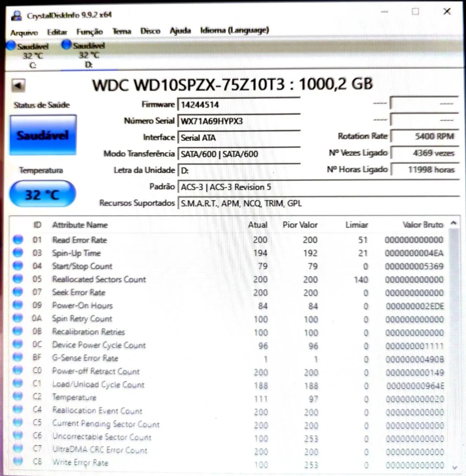
Task: Open the Ajuda menu
Action: (180, 30)
